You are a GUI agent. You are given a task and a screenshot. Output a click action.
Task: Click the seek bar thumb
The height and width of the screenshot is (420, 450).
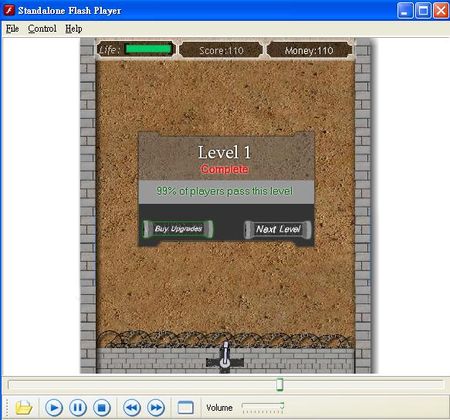point(280,384)
